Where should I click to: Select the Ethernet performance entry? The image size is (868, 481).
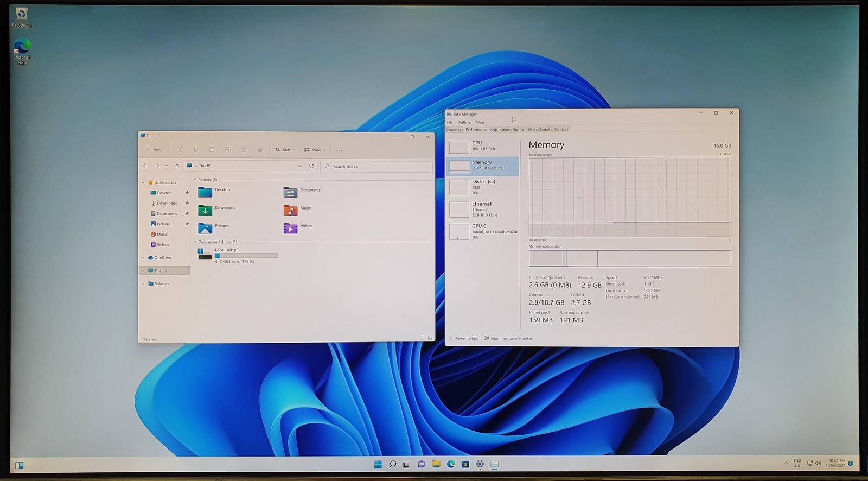tap(482, 210)
